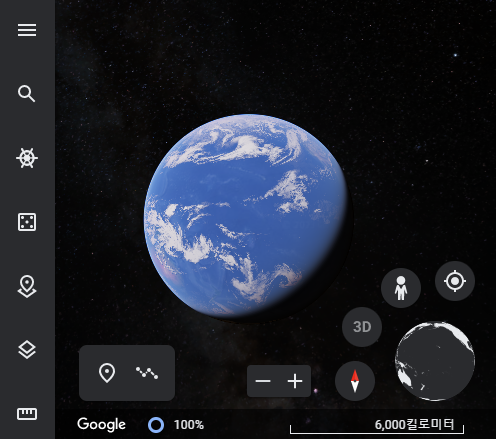Add a placemark with the pin tool

(x=107, y=373)
